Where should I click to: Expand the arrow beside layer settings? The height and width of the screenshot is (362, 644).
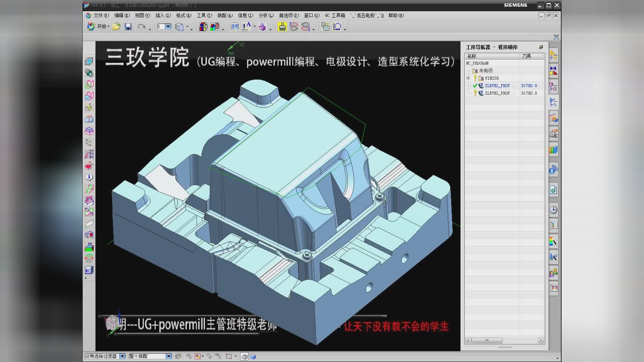coord(188,27)
